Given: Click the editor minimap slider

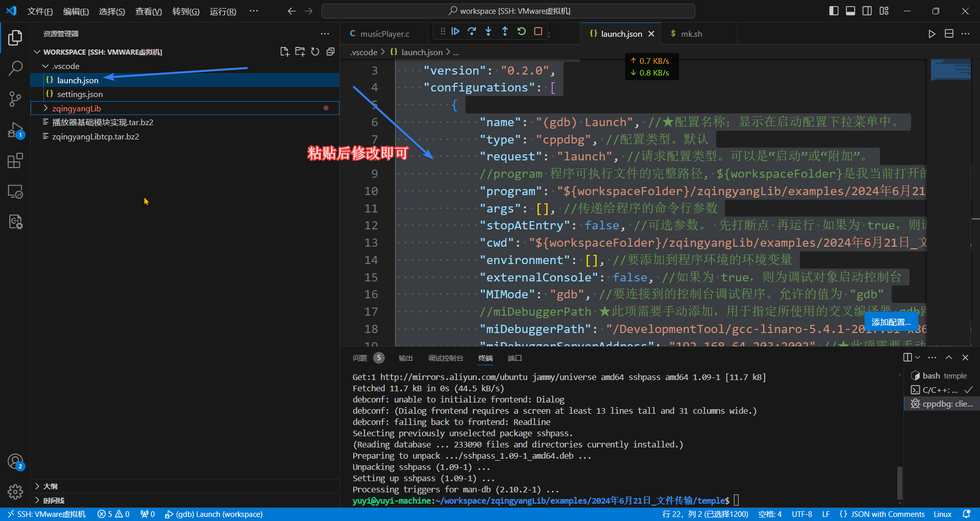Looking at the screenshot, I should click(950, 69).
